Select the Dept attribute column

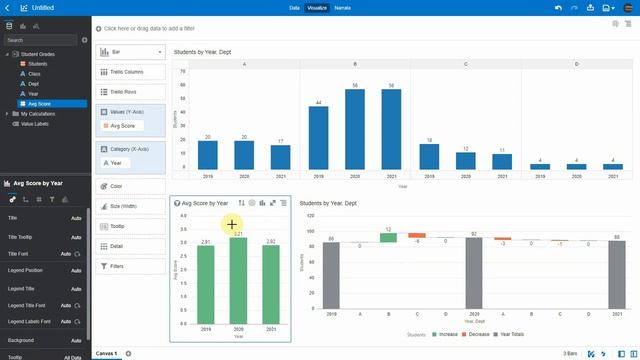click(33, 84)
